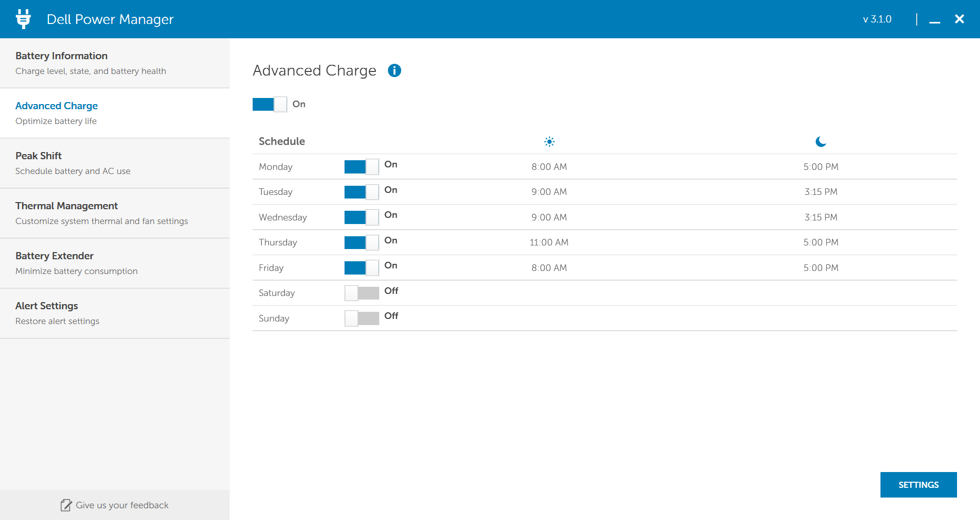Click Thursday's 11:00 AM start time

549,242
